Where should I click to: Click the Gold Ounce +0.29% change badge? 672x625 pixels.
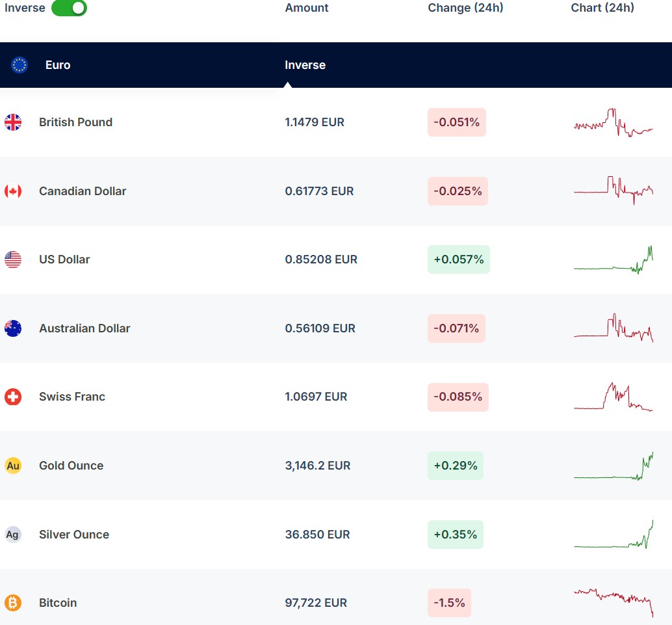click(x=455, y=466)
